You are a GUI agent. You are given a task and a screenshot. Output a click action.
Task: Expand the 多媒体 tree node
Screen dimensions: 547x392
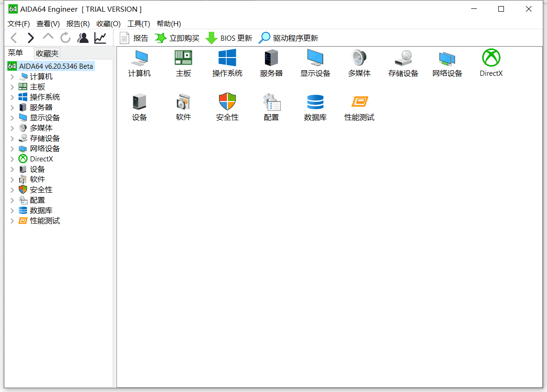12,128
